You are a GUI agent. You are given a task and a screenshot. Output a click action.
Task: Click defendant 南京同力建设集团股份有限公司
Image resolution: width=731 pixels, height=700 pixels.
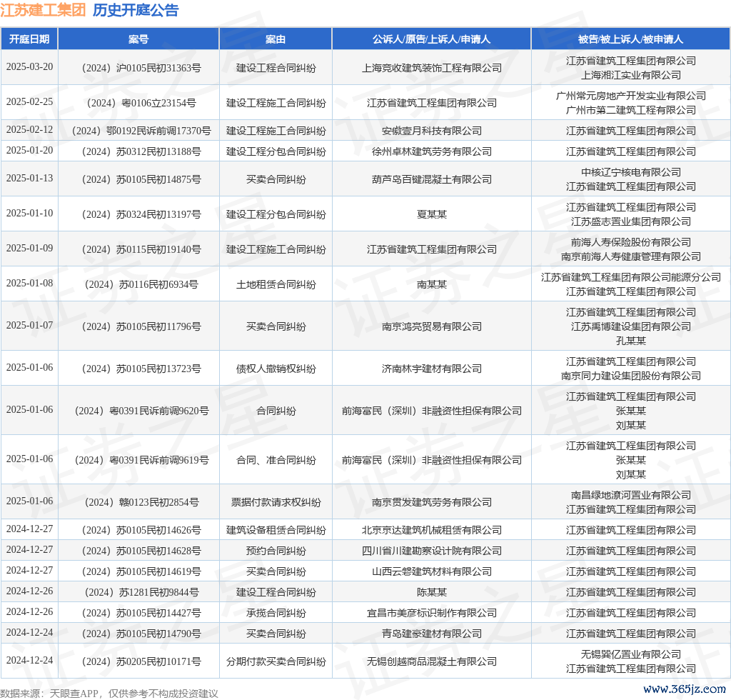[x=631, y=376]
